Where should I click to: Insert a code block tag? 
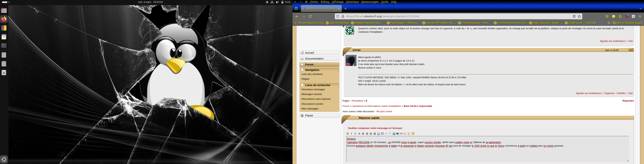[x=386, y=134]
